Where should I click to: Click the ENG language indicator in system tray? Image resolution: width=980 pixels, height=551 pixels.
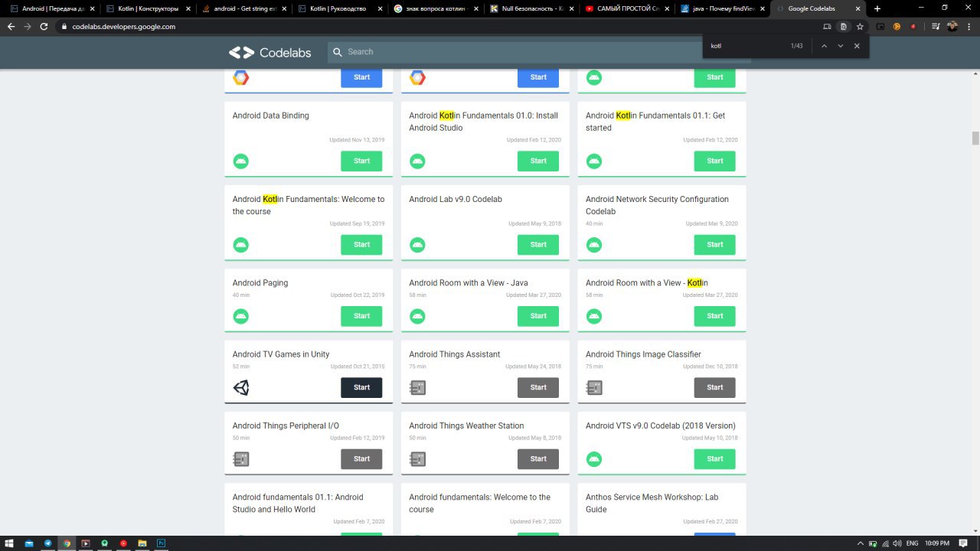coord(912,543)
